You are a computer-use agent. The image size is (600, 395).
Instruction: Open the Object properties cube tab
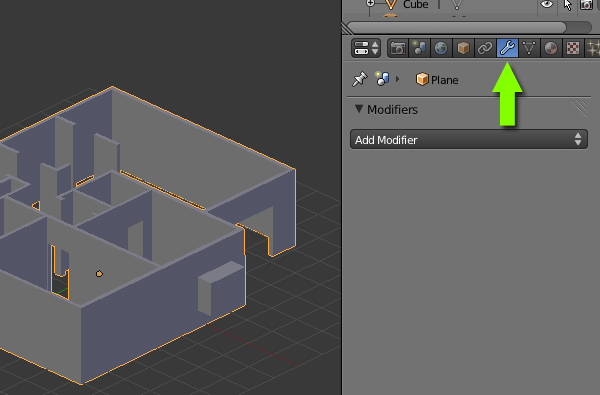tap(463, 48)
